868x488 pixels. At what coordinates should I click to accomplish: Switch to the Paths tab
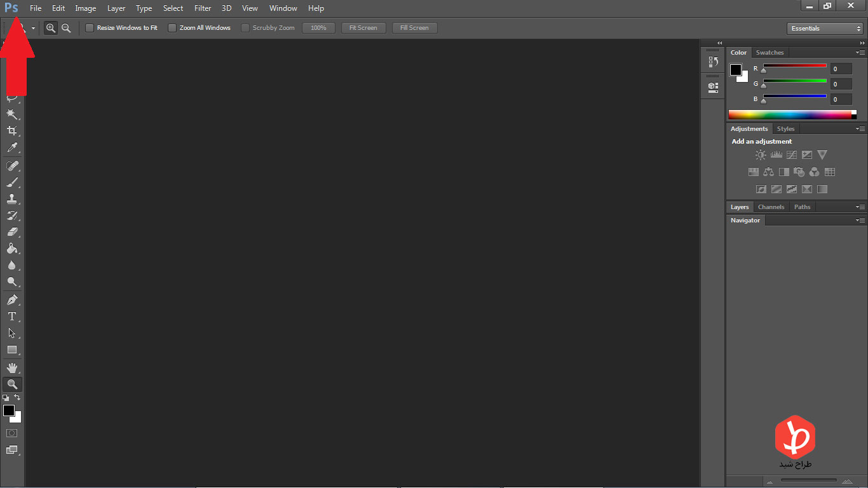[803, 207]
